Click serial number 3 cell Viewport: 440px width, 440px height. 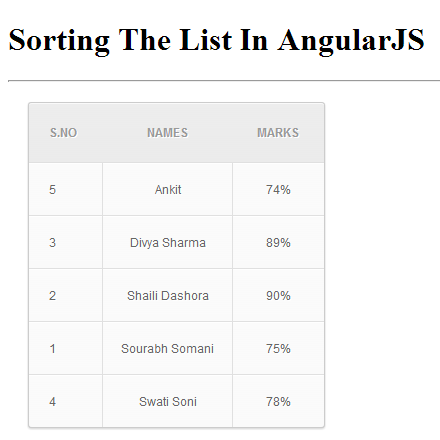point(66,242)
